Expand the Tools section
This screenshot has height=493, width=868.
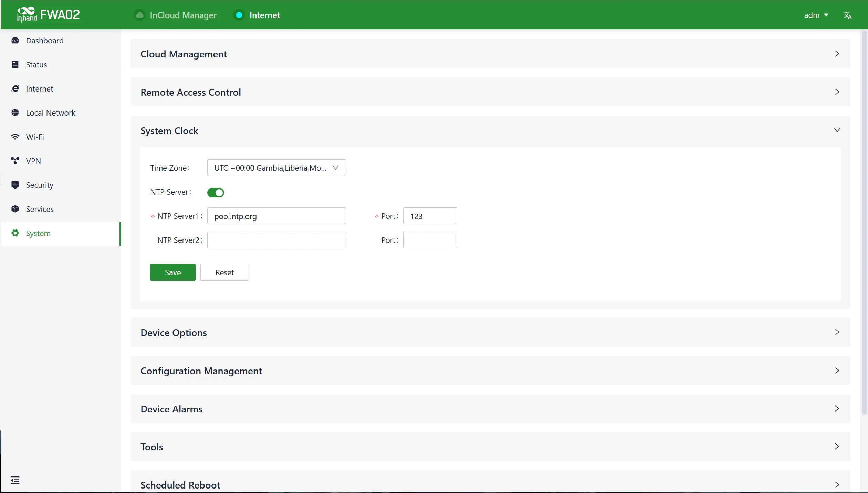490,447
